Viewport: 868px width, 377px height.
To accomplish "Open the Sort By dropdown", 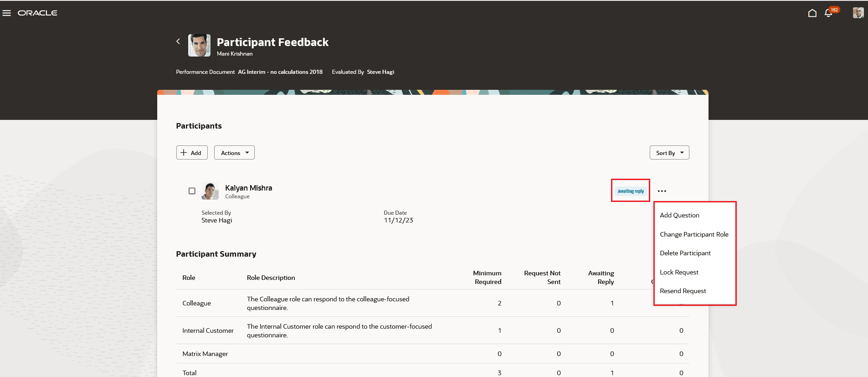I will (669, 153).
